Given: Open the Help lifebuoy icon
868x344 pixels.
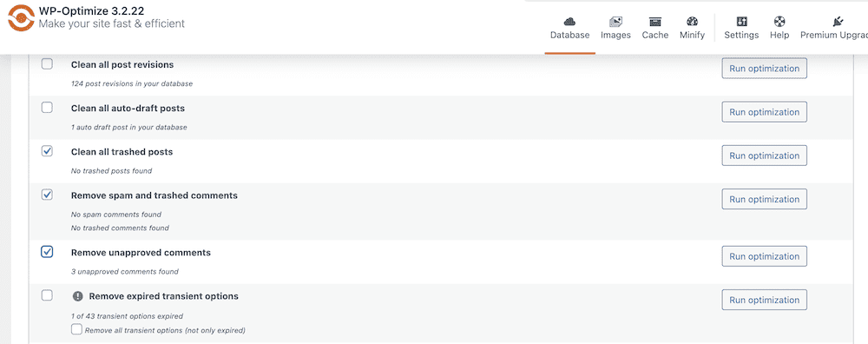Looking at the screenshot, I should 779,22.
